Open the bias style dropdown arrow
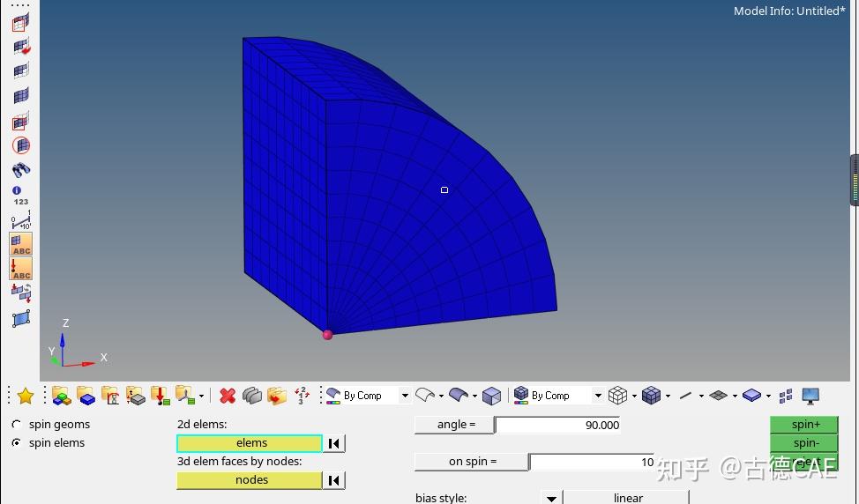The height and width of the screenshot is (504, 859). coord(552,498)
